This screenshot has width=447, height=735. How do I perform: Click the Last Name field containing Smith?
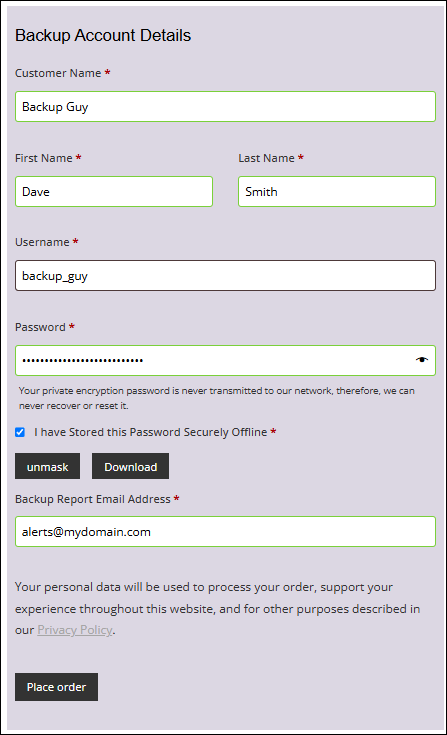coord(337,191)
